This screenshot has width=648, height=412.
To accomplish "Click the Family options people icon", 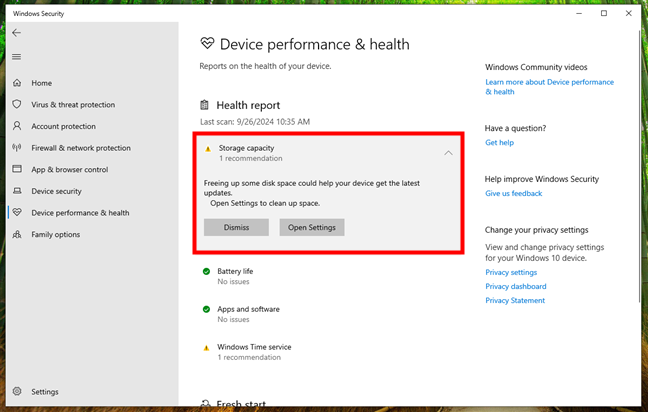I will [x=17, y=234].
